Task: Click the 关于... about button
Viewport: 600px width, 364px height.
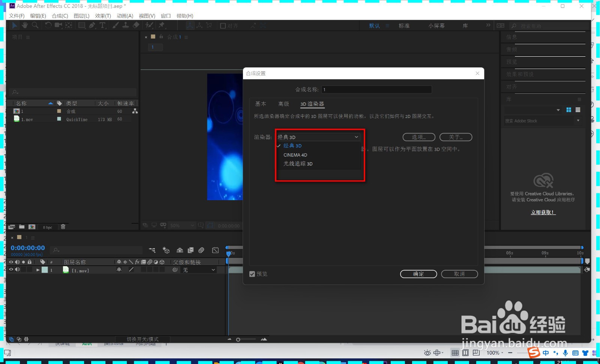Action: pos(456,137)
